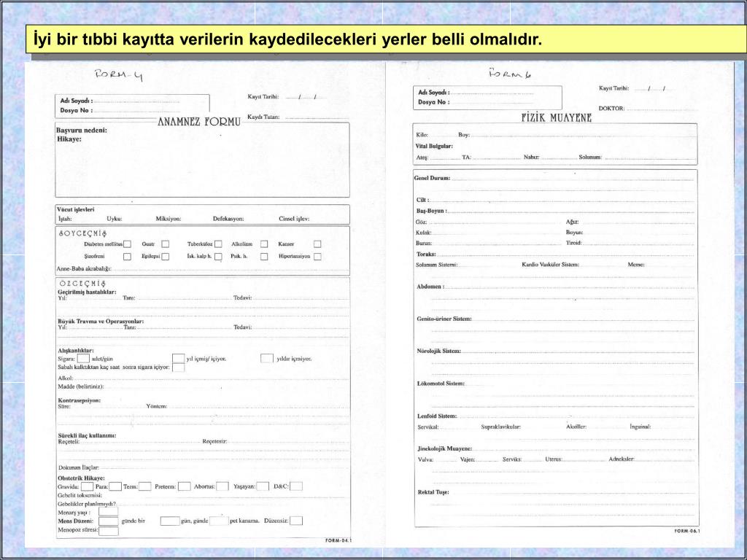Click the Abortus count box
This screenshot has width=747, height=560.
click(x=222, y=486)
